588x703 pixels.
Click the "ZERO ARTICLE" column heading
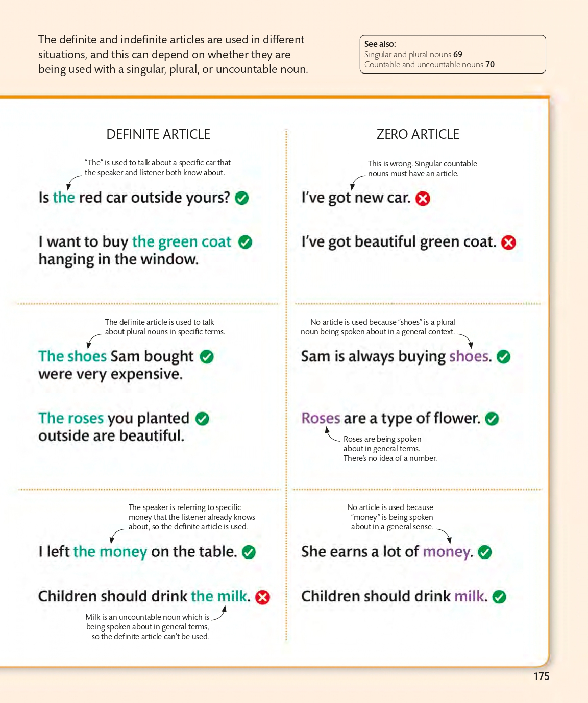(x=418, y=134)
